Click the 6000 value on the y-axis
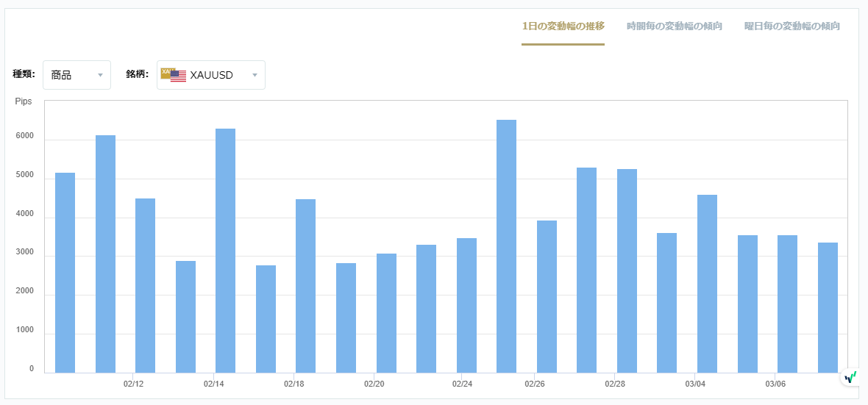The width and height of the screenshot is (868, 405). [x=24, y=137]
